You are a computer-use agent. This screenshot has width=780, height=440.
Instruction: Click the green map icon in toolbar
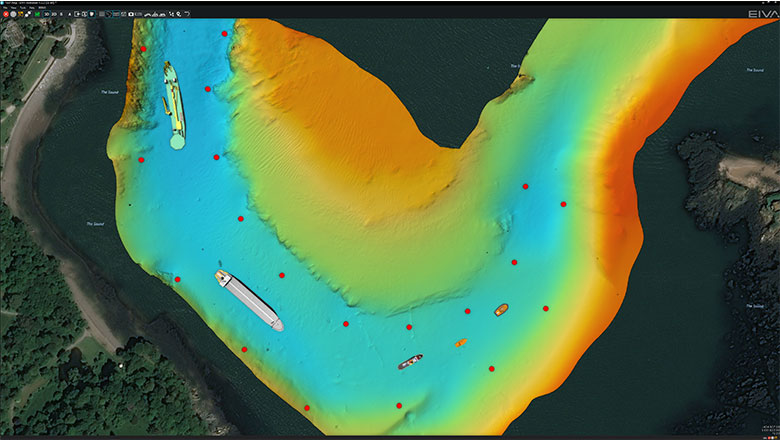pos(37,14)
